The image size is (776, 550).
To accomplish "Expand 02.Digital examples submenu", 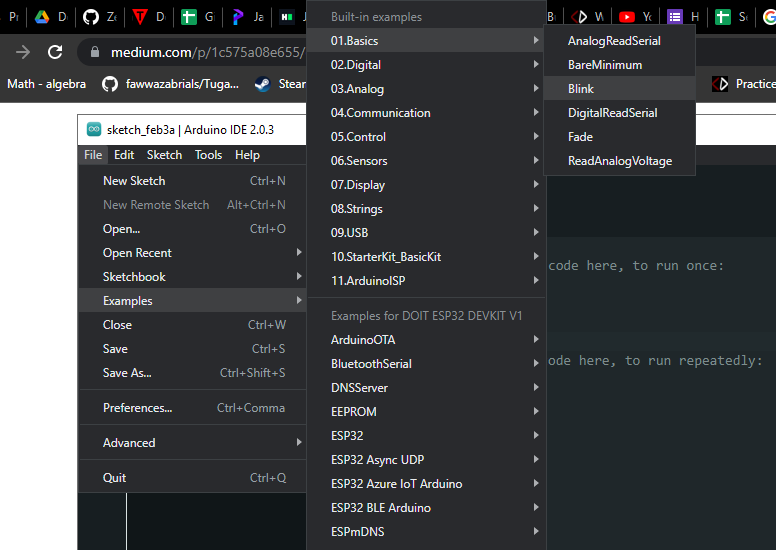I will tap(426, 65).
